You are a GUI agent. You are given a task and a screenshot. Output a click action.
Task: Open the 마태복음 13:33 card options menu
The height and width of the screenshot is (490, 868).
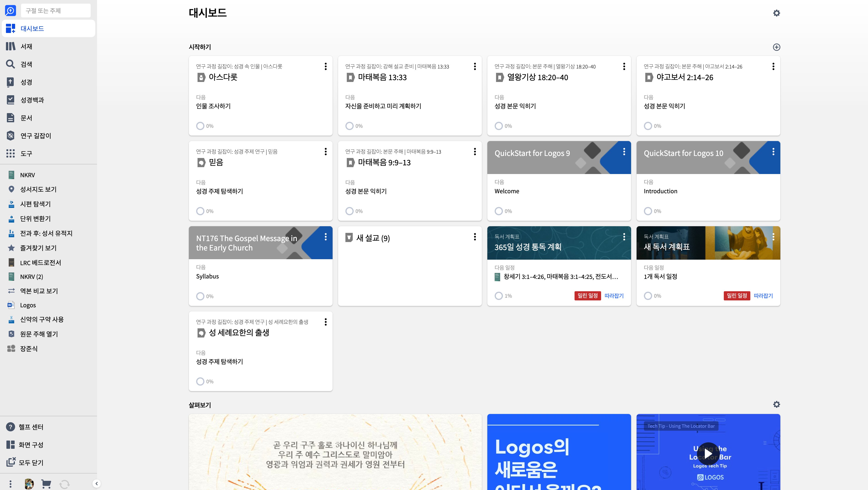[475, 66]
